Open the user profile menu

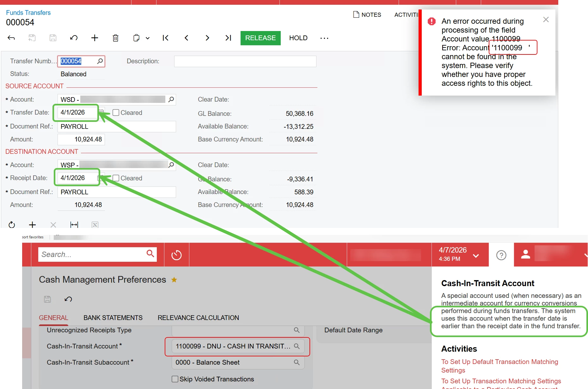[x=551, y=254]
